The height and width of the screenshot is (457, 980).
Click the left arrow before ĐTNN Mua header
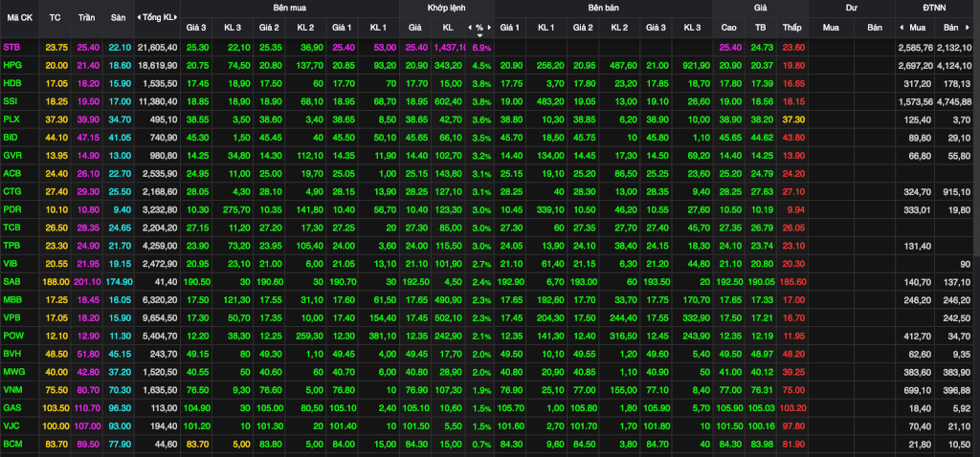(x=902, y=28)
